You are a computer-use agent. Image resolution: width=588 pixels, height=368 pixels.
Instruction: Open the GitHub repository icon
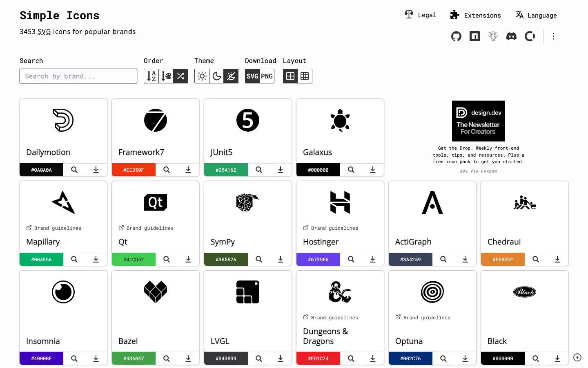click(456, 36)
